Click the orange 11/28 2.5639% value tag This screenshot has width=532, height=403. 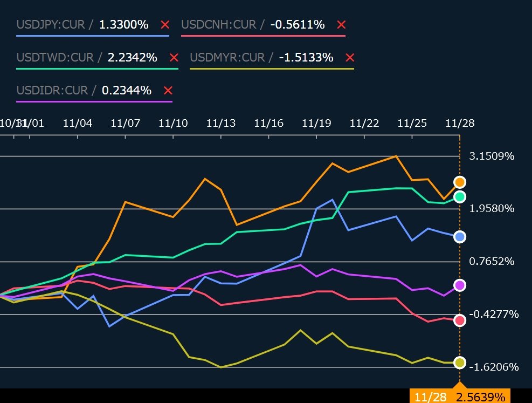click(x=460, y=397)
